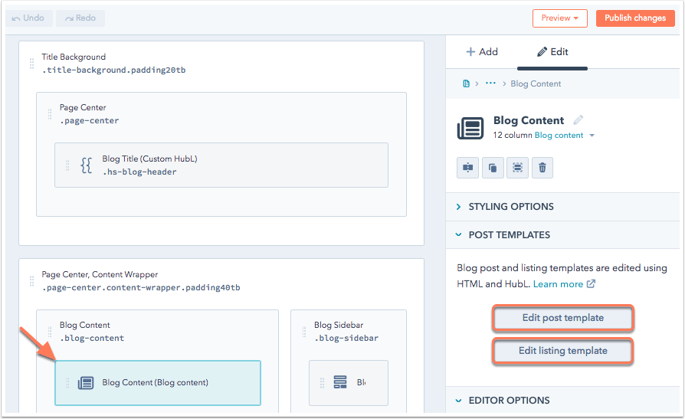685x419 pixels.
Task: Click the blog content module icon in the layout
Action: pyautogui.click(x=86, y=383)
